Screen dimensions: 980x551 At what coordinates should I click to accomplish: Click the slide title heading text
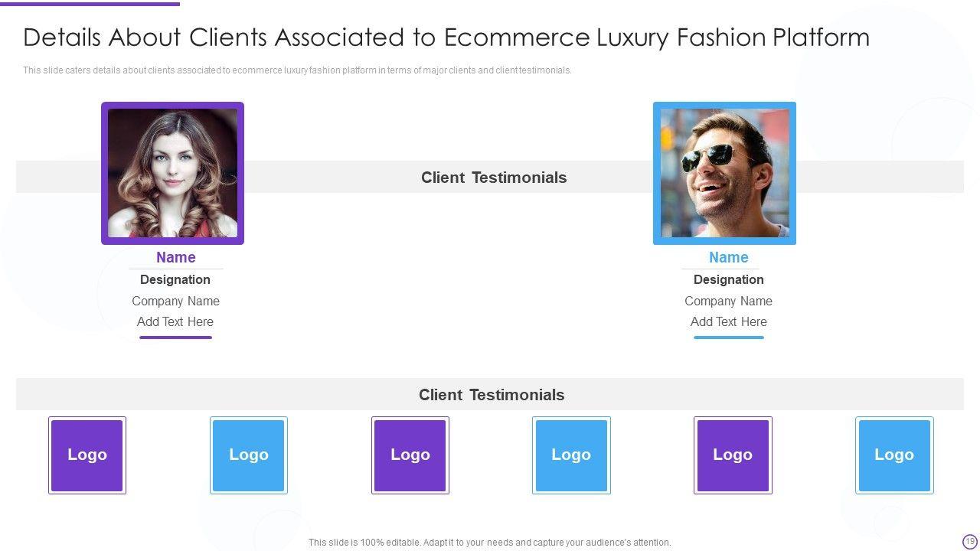tap(446, 37)
